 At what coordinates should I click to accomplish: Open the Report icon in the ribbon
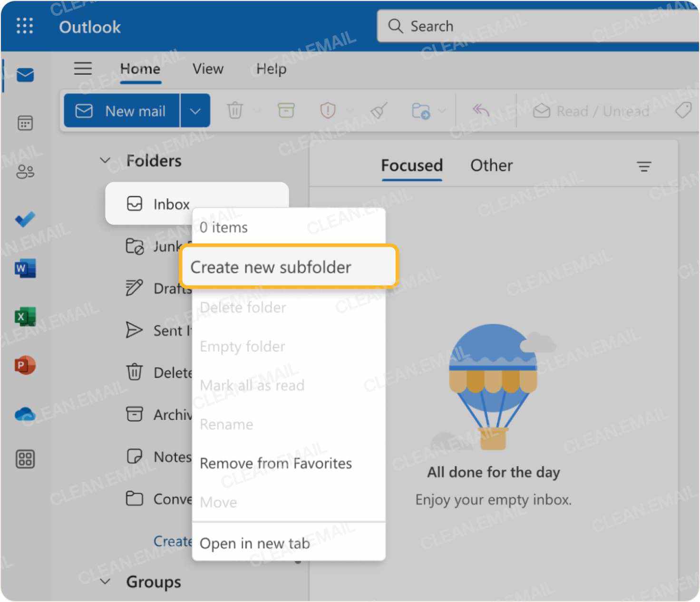(327, 110)
